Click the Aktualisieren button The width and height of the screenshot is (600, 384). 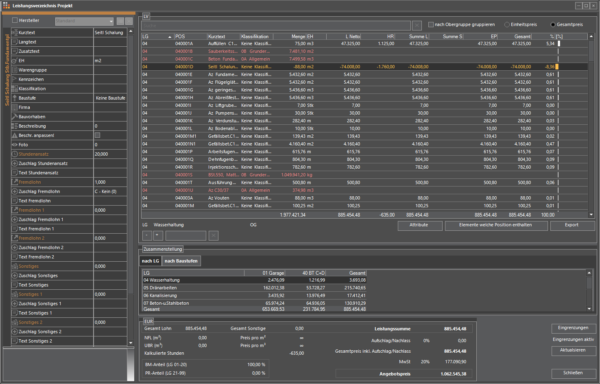573,351
